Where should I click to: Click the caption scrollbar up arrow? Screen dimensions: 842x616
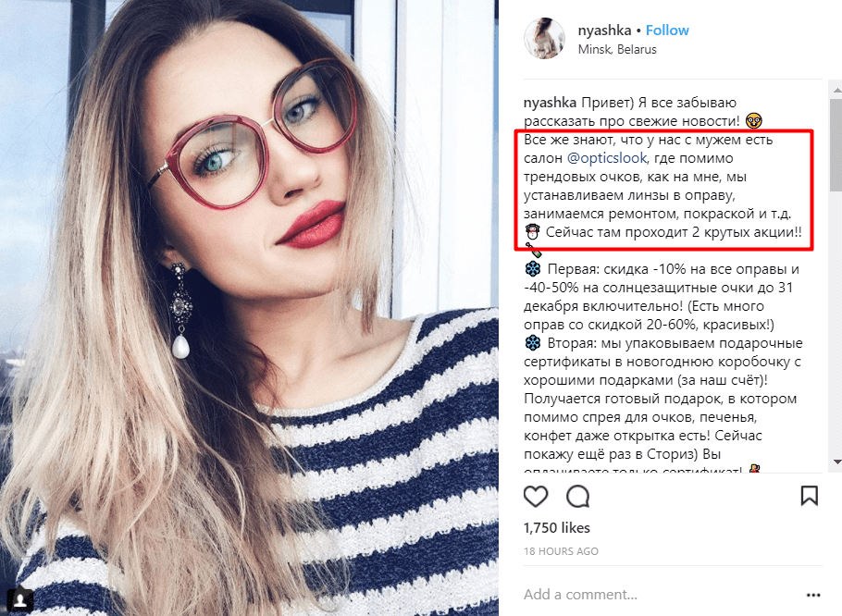pos(836,88)
